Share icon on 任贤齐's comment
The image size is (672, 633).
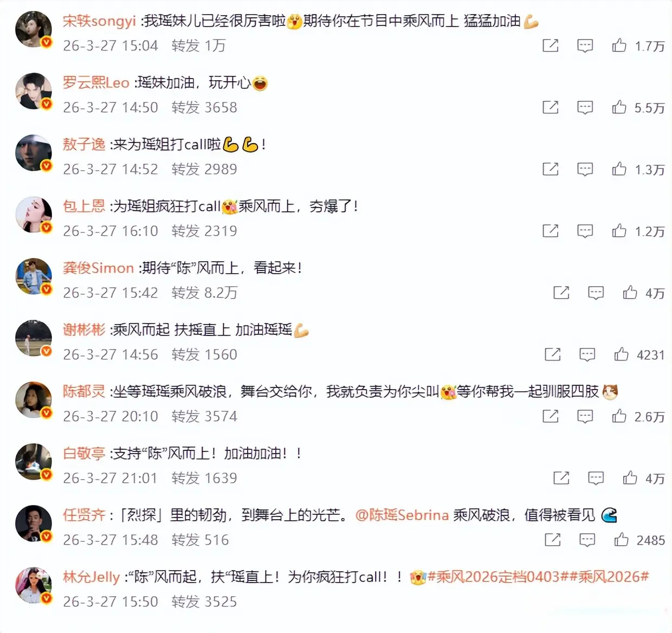[x=552, y=540]
